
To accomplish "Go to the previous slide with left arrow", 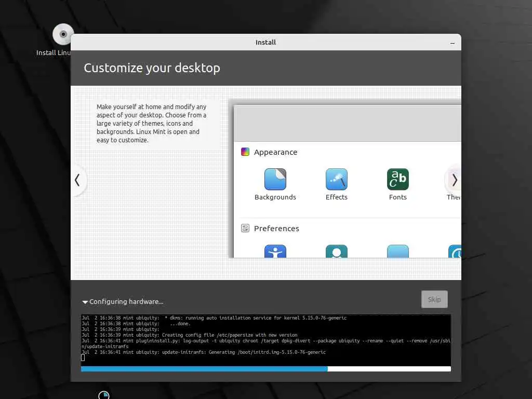I will (x=78, y=180).
